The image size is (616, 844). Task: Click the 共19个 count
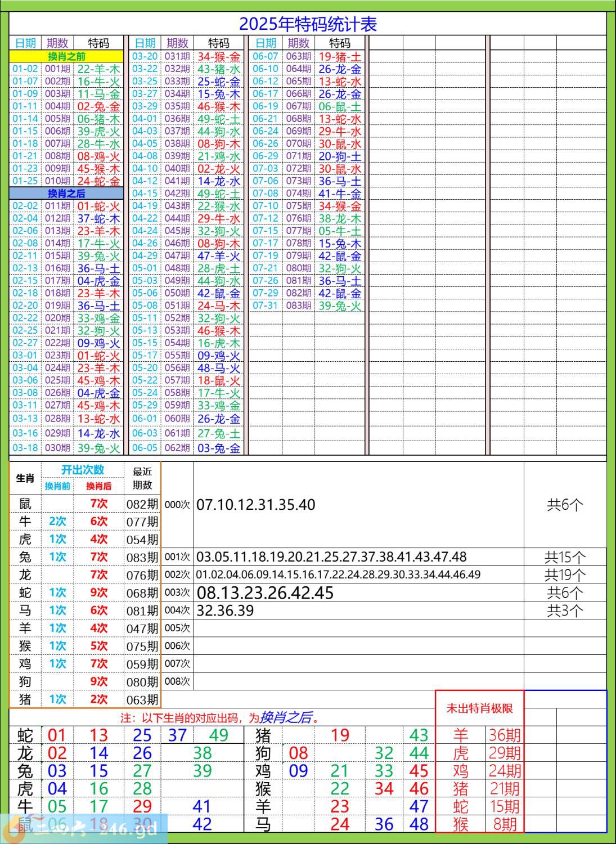pos(565,575)
